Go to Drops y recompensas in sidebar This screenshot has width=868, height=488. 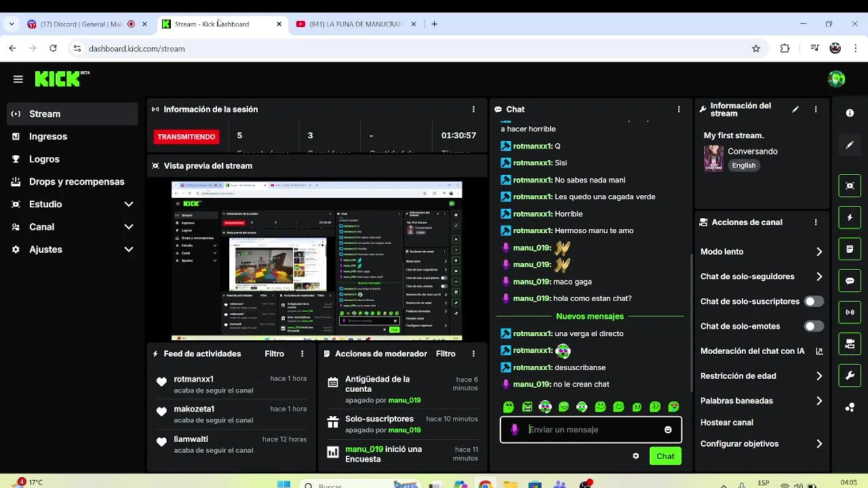[x=72, y=182]
